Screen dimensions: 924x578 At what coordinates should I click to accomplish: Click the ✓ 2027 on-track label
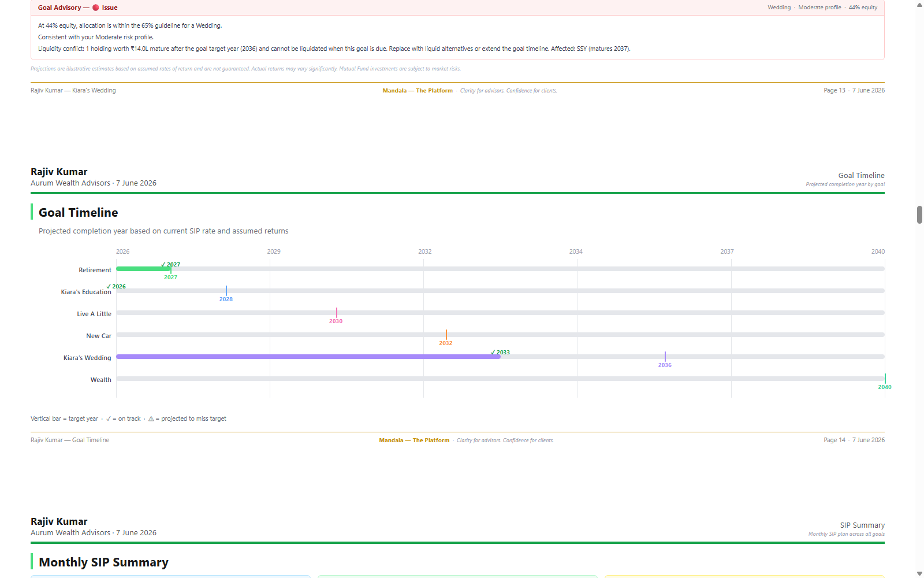[x=170, y=264]
